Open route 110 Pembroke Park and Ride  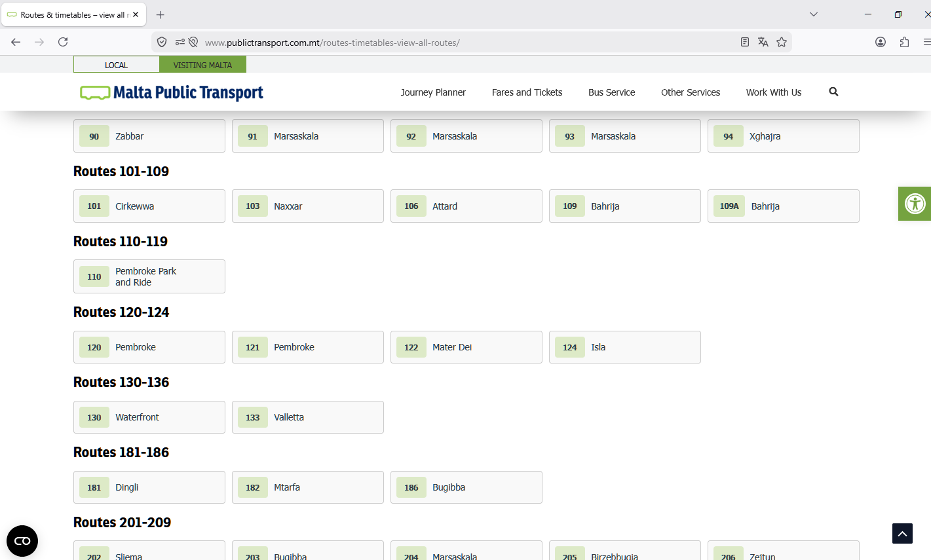pyautogui.click(x=149, y=276)
